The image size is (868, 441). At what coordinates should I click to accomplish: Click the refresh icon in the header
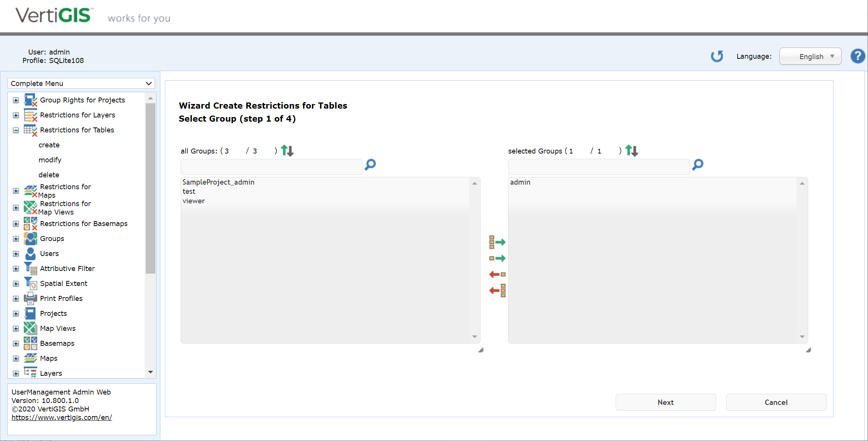[717, 56]
